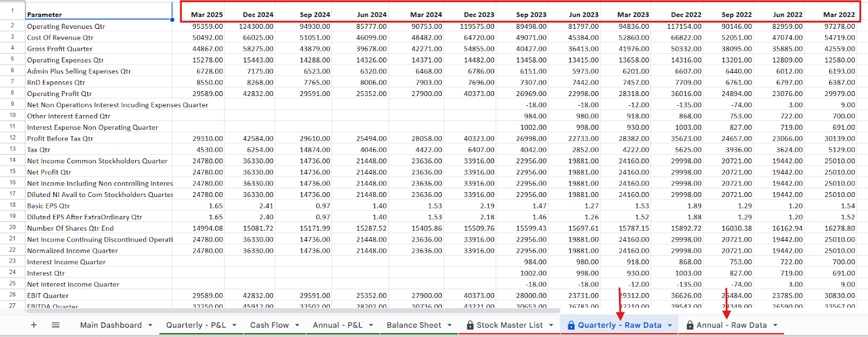Click lock icon on Stock Master List tab
The image size is (868, 337).
tap(470, 325)
